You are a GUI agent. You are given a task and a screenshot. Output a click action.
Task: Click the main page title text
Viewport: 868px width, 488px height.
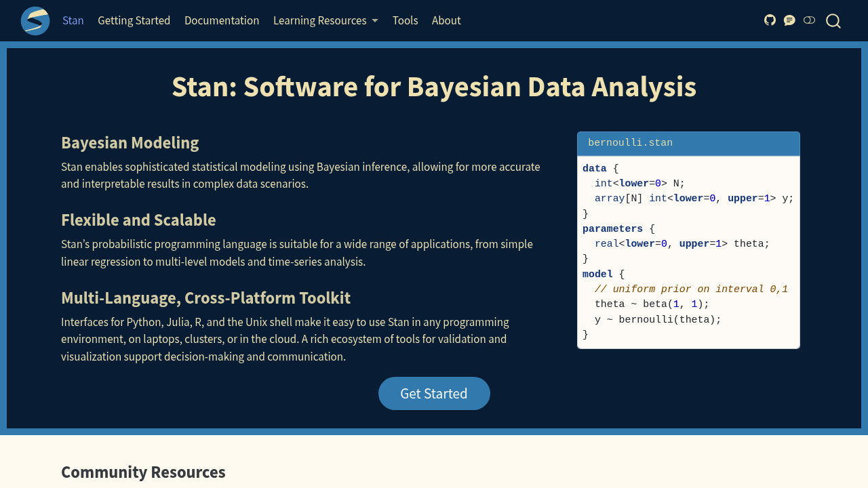(x=434, y=87)
